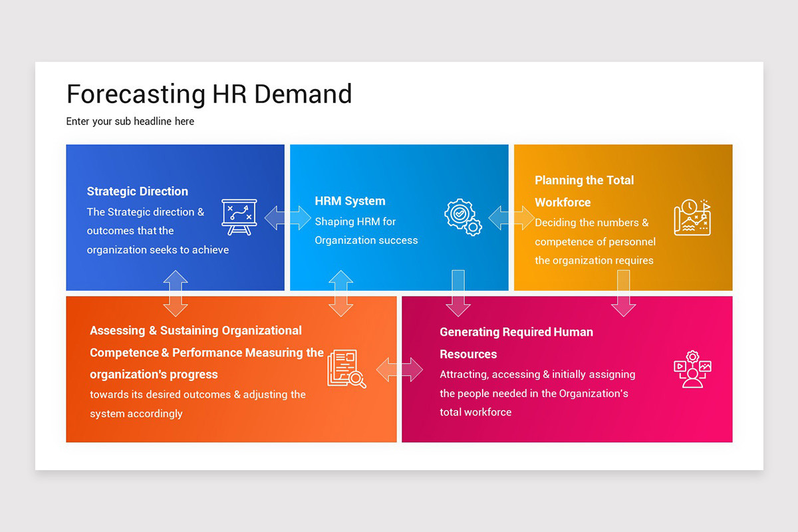Click the vertical arrow below HRM System

click(342, 293)
